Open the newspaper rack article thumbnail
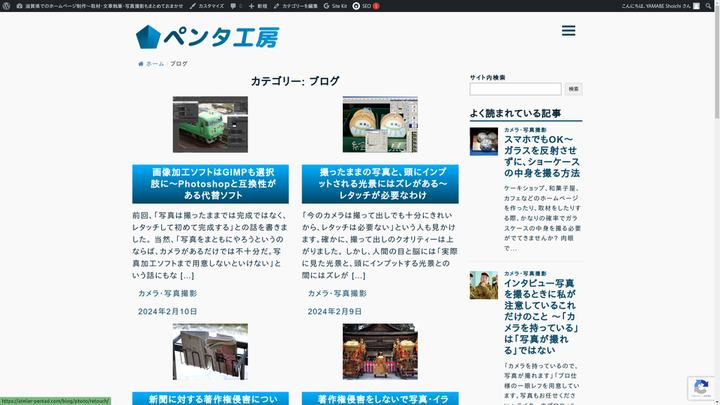The height and width of the screenshot is (405, 720). click(x=210, y=352)
